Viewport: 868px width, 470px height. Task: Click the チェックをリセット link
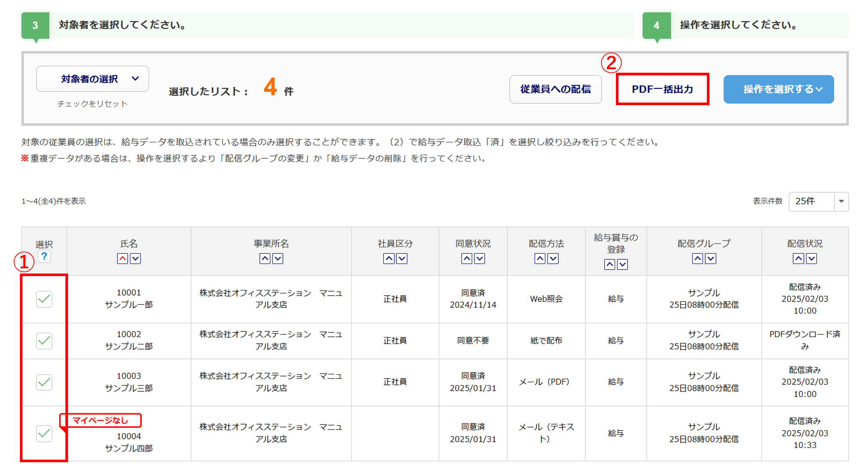92,104
